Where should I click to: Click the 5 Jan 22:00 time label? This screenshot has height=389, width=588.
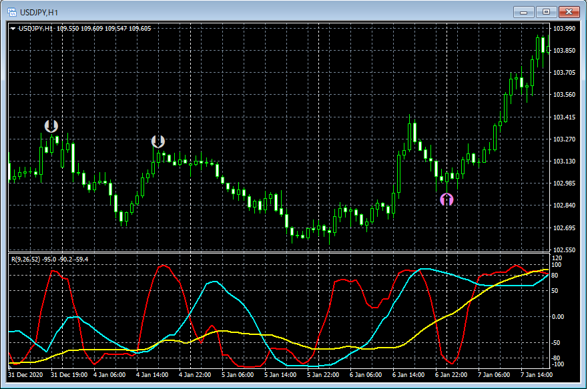324,375
